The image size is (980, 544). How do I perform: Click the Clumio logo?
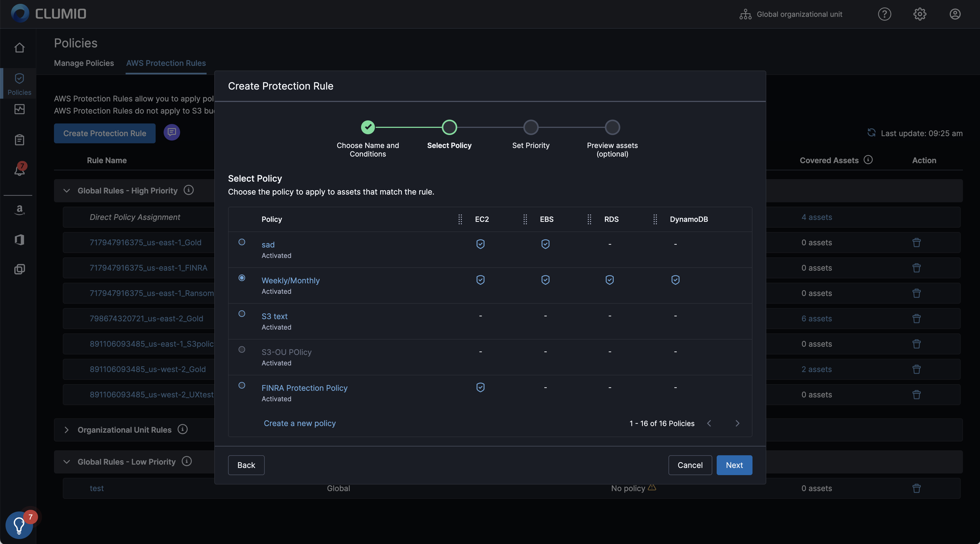(49, 14)
